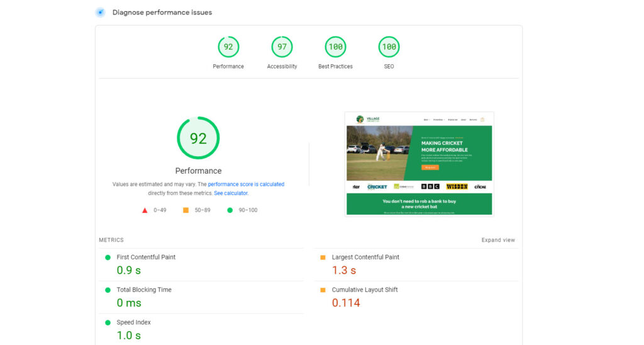Viewport: 644px width, 345px height.
Task: Click the orange square beside Cumulative Layout Shift
Action: 323,290
